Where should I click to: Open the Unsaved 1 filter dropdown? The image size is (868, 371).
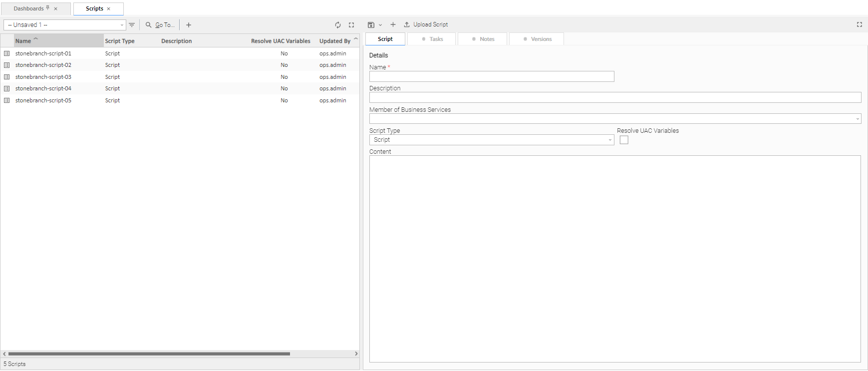tap(65, 25)
